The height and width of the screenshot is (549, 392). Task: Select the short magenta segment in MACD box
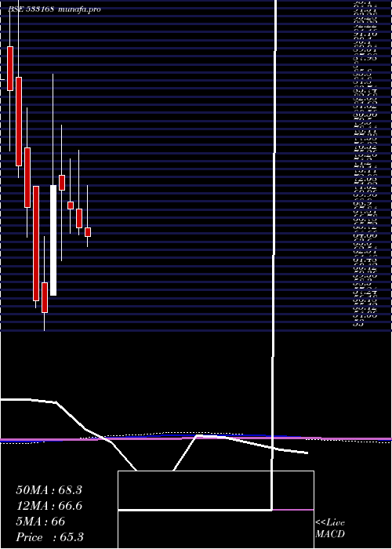(293, 510)
